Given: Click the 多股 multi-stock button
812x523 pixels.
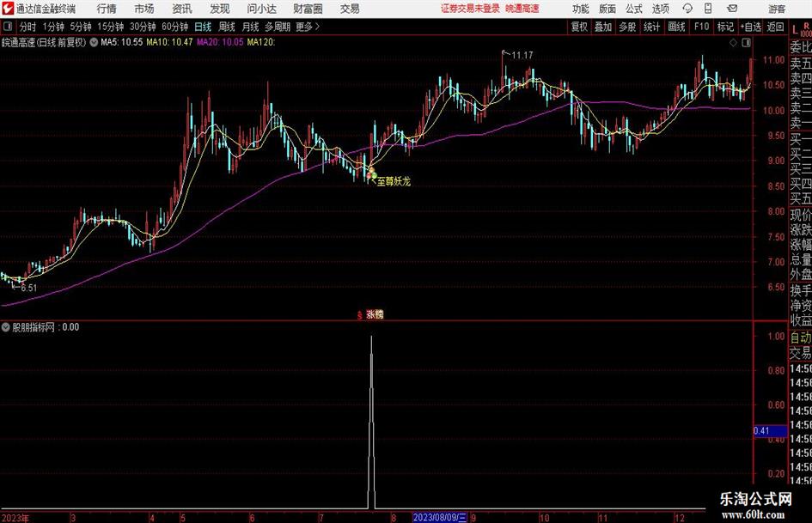Looking at the screenshot, I should point(627,27).
